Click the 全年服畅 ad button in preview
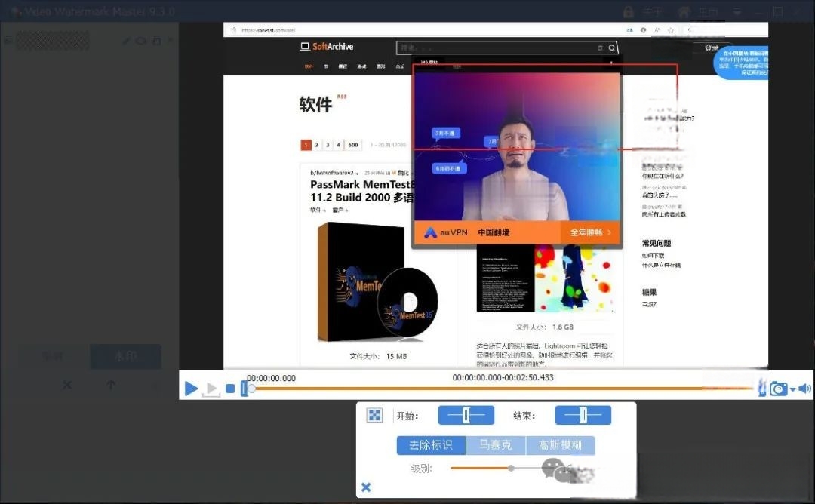 (x=591, y=232)
